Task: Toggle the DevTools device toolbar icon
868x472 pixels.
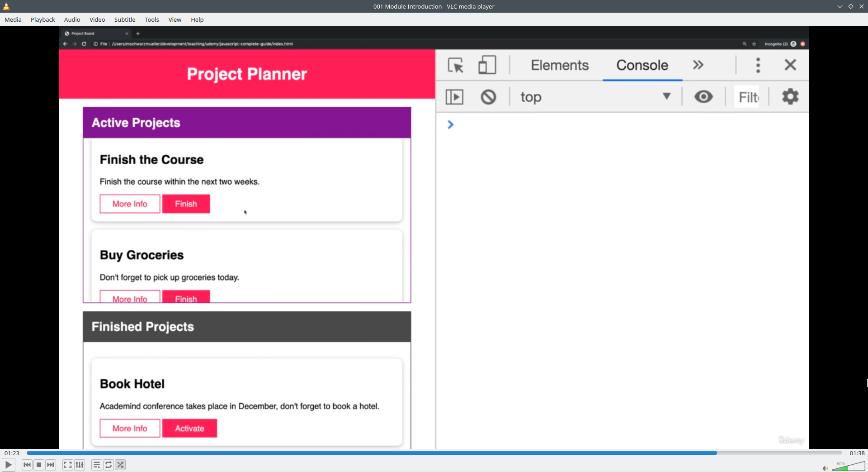Action: (x=487, y=65)
